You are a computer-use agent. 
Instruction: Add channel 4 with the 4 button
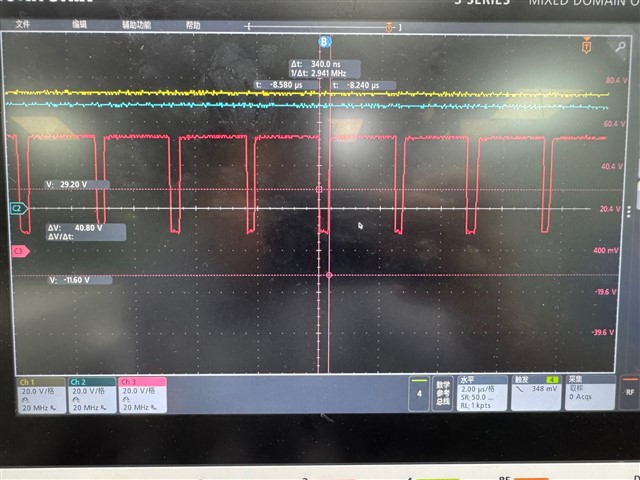(419, 394)
